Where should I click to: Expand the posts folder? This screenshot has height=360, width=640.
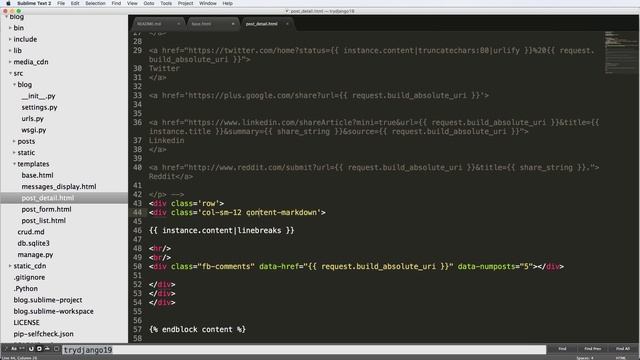pyautogui.click(x=14, y=141)
